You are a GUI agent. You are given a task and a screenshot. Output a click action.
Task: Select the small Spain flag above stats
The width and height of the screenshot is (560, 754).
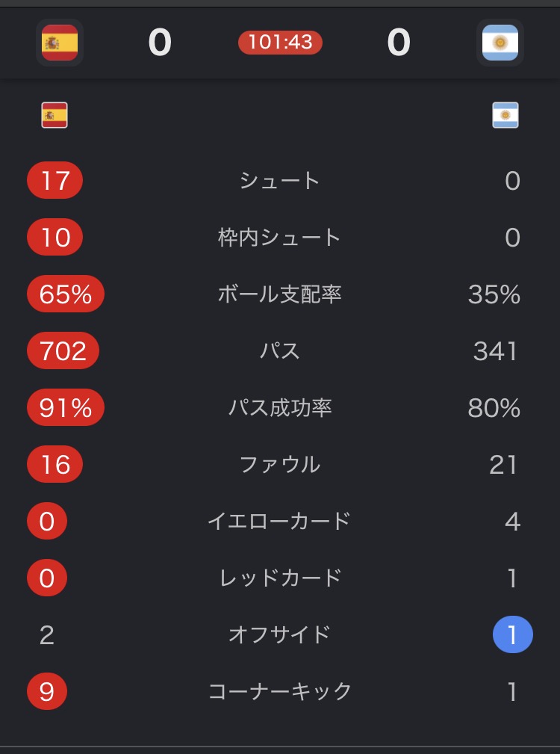(55, 115)
